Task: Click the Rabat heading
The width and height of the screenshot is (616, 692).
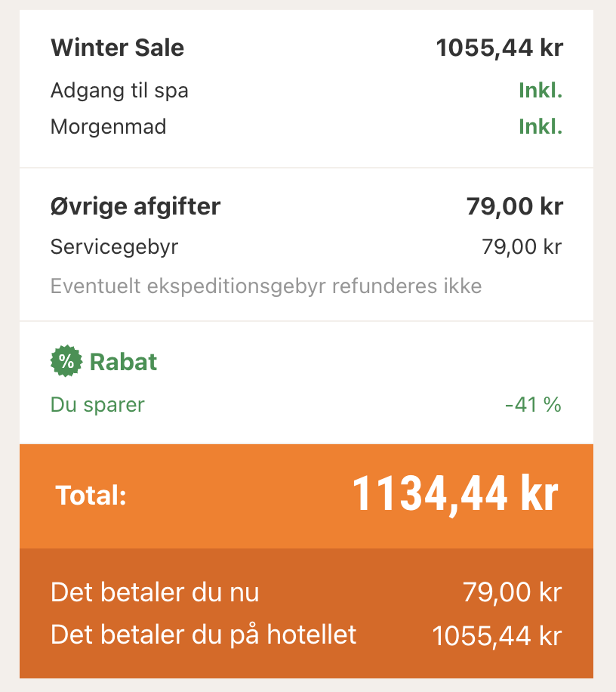Action: click(x=123, y=362)
